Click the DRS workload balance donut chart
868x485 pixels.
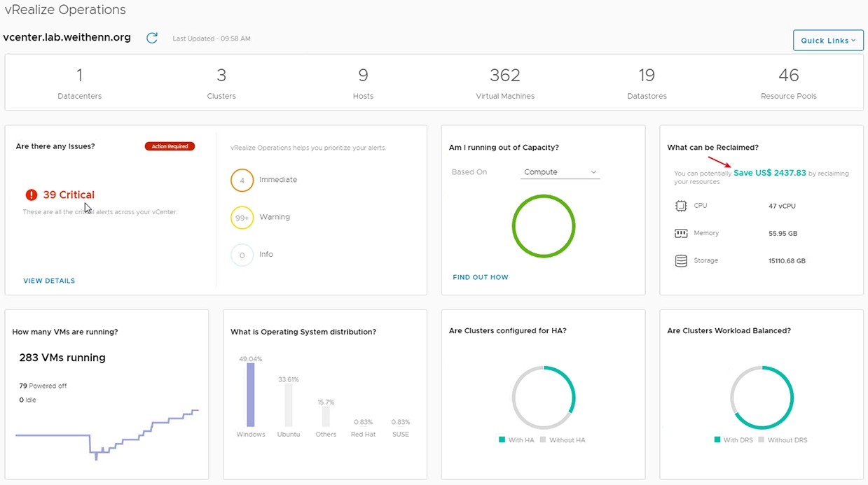tap(762, 398)
